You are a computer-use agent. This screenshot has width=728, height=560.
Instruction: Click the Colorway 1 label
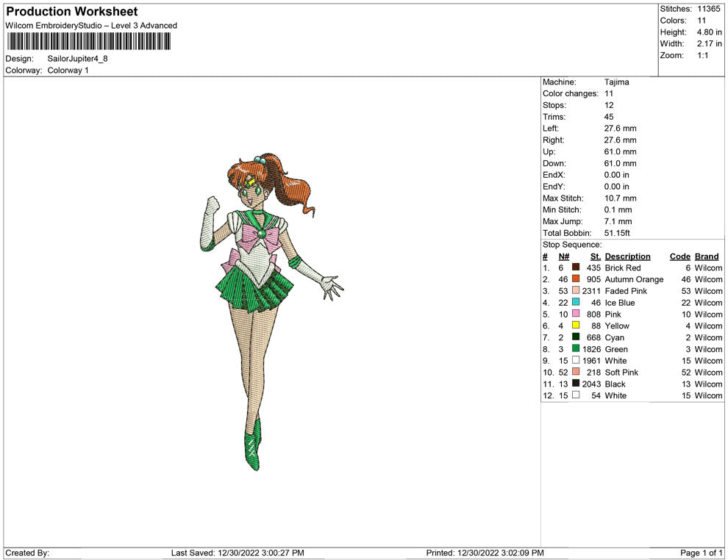(67, 70)
